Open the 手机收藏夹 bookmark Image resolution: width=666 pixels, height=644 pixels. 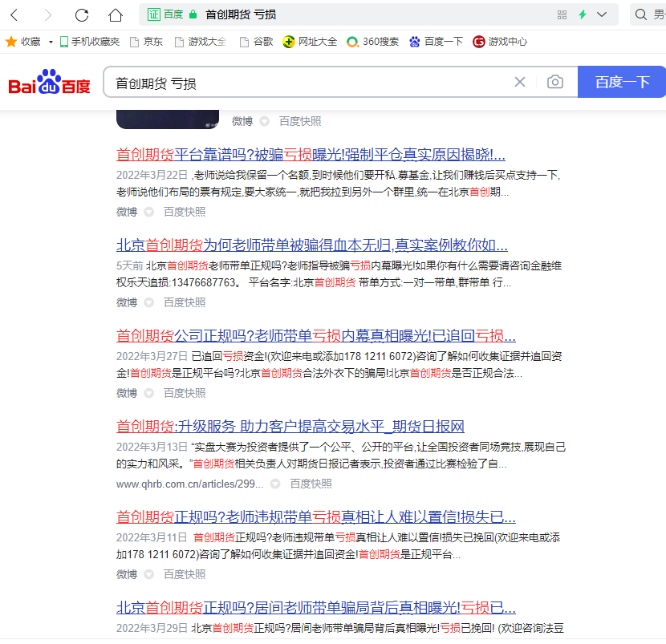(x=90, y=42)
